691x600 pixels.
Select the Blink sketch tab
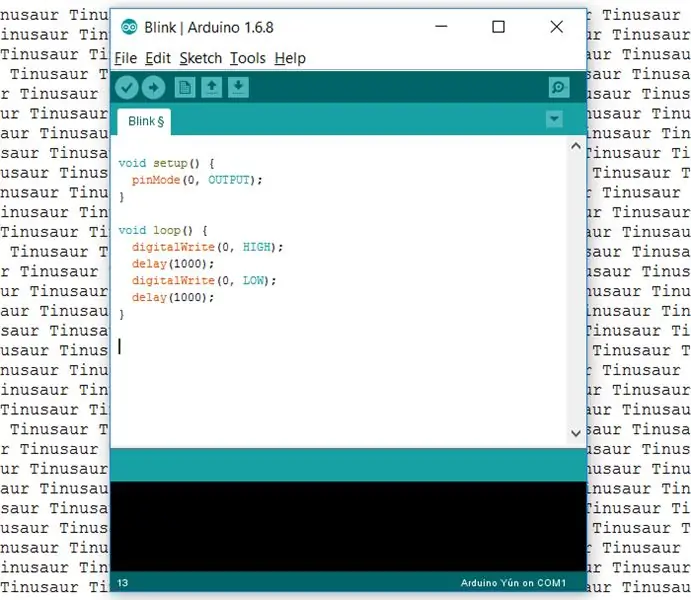[x=145, y=122]
